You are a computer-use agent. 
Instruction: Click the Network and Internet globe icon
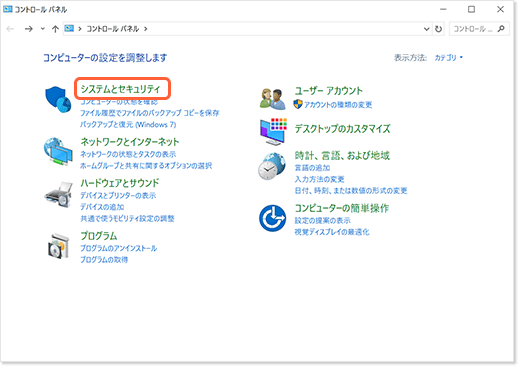58,151
